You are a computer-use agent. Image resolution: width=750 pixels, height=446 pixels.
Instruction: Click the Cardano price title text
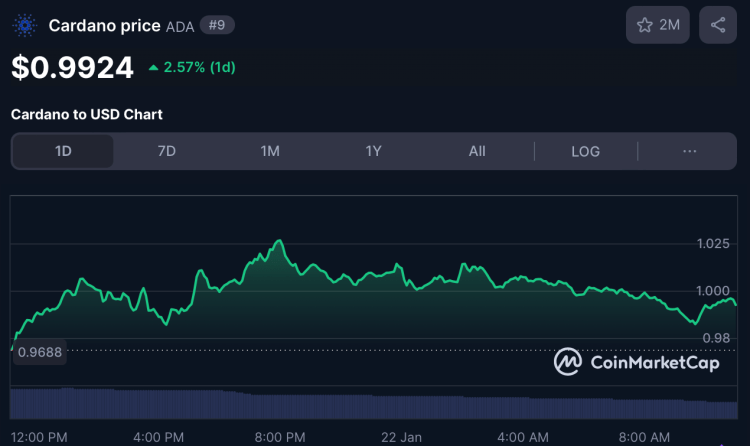tap(104, 25)
